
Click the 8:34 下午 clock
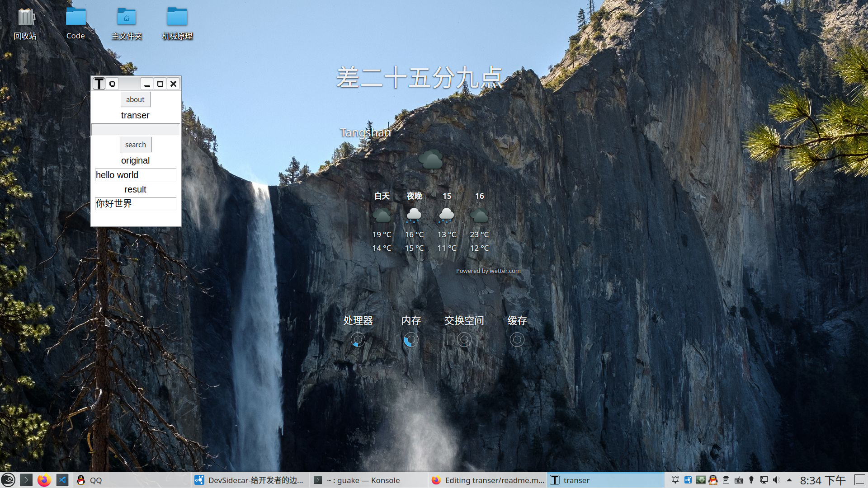pos(823,480)
